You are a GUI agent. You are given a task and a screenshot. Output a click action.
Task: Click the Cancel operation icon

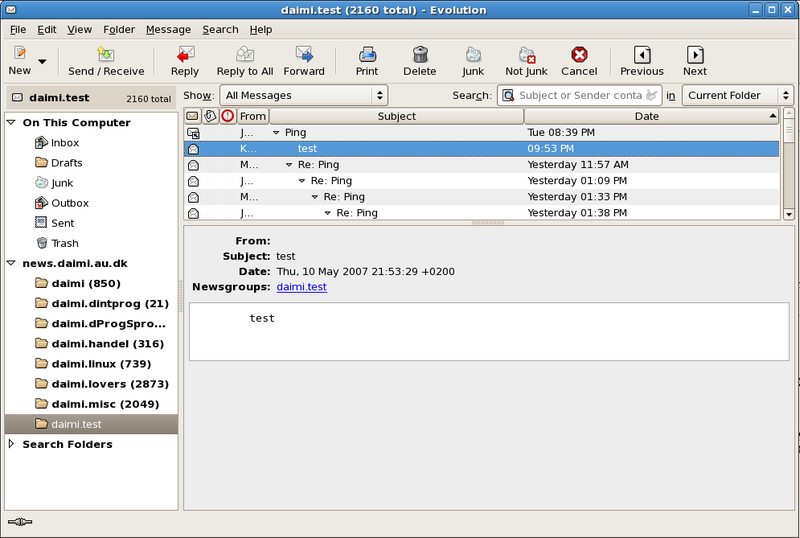pos(579,54)
